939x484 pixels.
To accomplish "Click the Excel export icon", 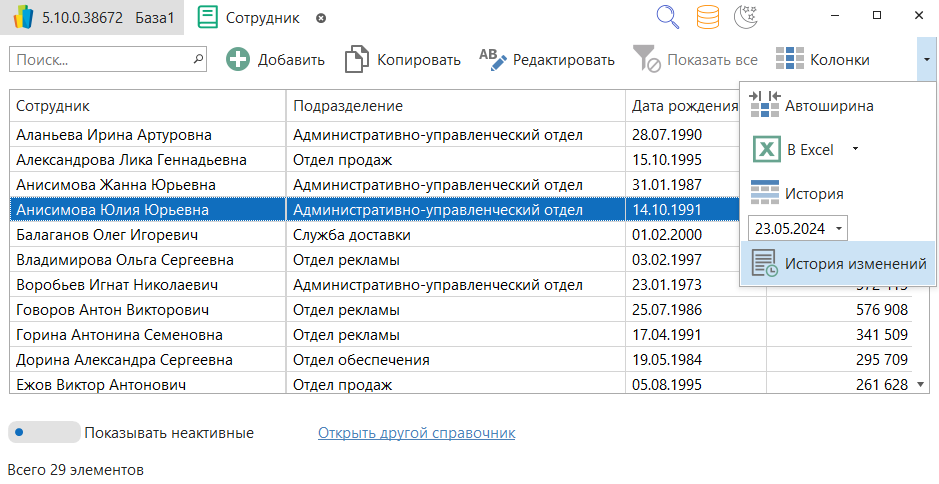I will click(x=766, y=150).
